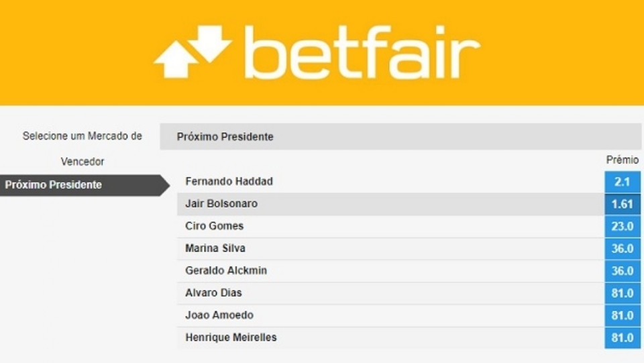Click the Prêmio column header
Image resolution: width=644 pixels, height=363 pixels.
click(622, 160)
